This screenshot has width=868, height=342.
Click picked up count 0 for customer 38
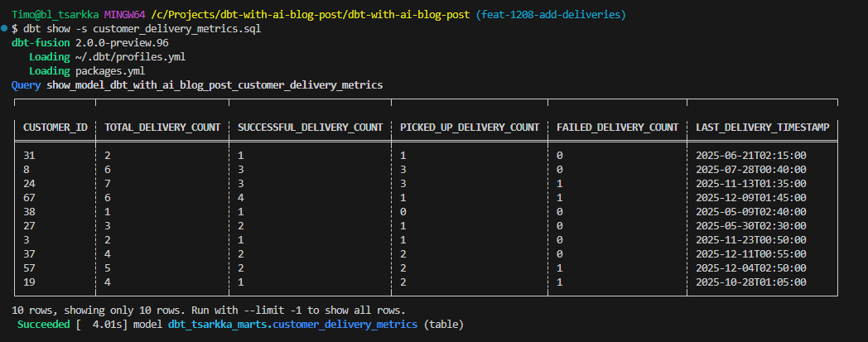click(403, 211)
